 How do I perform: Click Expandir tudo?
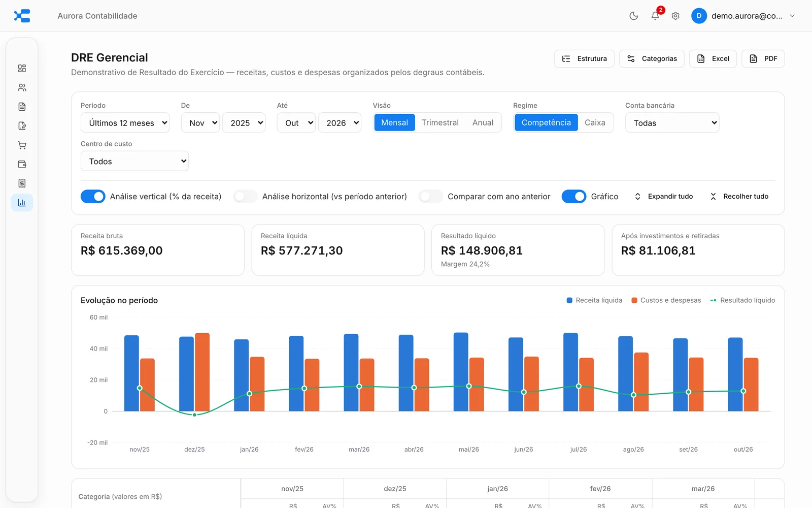tap(664, 197)
